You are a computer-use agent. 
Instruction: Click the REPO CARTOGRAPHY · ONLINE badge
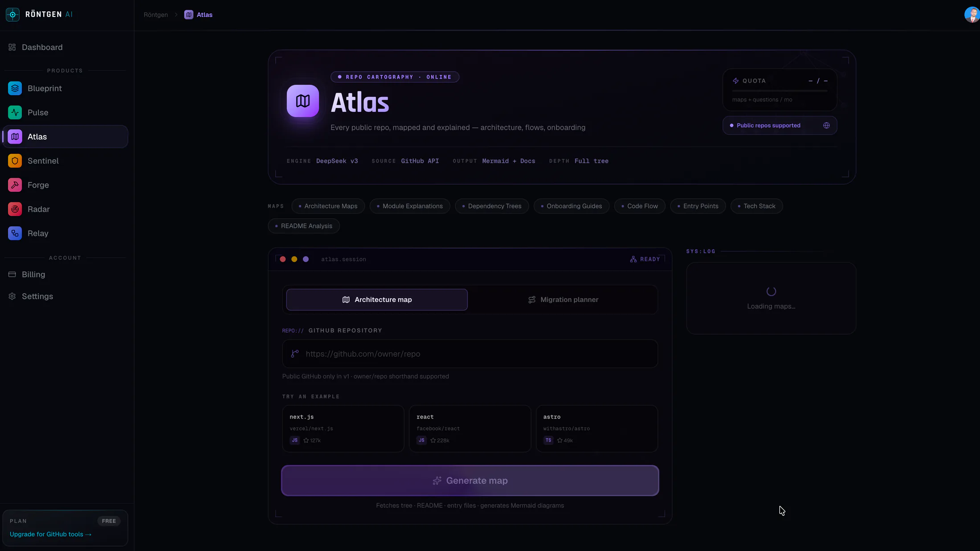coord(395,77)
